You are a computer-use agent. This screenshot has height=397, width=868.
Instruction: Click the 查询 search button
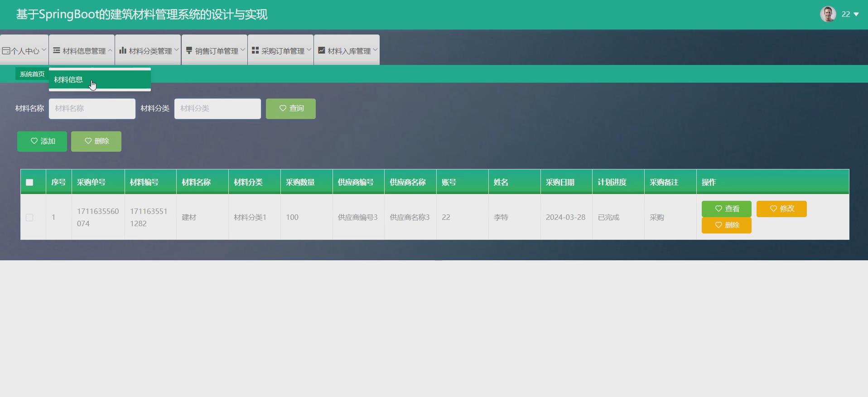pos(291,109)
